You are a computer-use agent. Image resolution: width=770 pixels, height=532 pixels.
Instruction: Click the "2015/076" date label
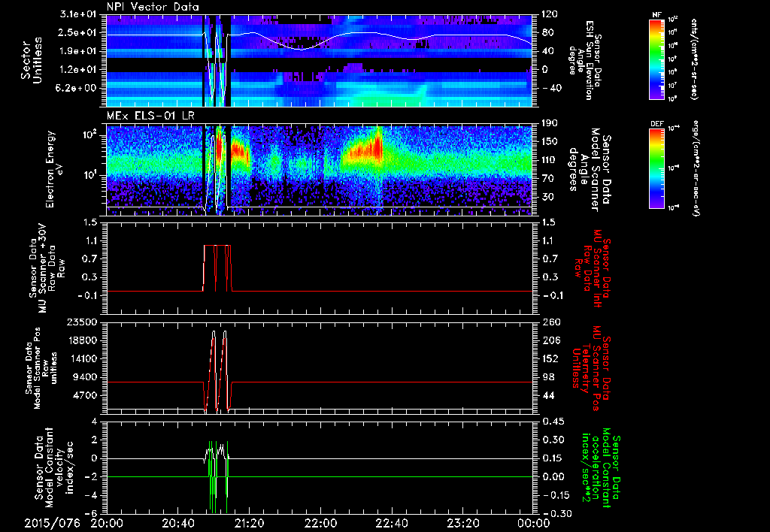(52, 523)
